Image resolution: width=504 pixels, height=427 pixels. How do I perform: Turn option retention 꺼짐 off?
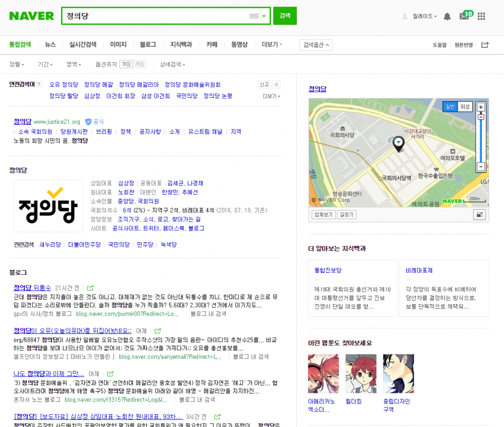coord(126,64)
